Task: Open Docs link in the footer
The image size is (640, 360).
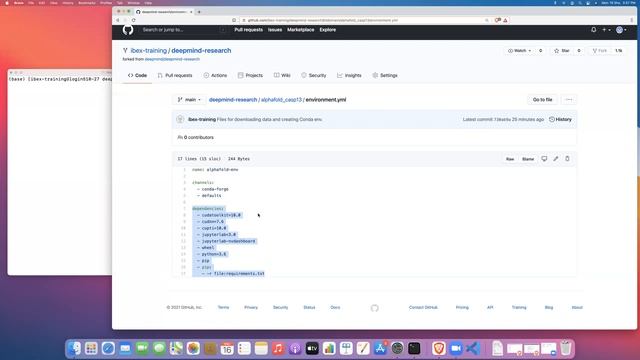Action: point(335,307)
